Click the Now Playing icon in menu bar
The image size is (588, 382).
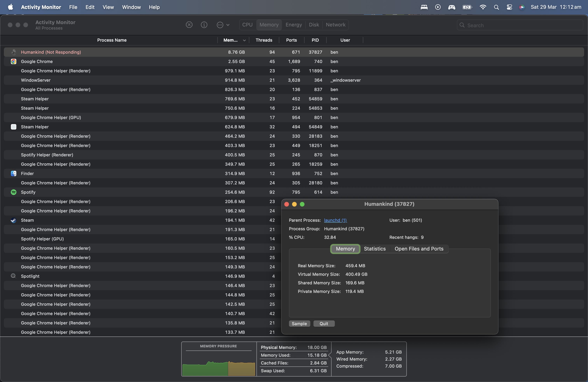(x=438, y=7)
